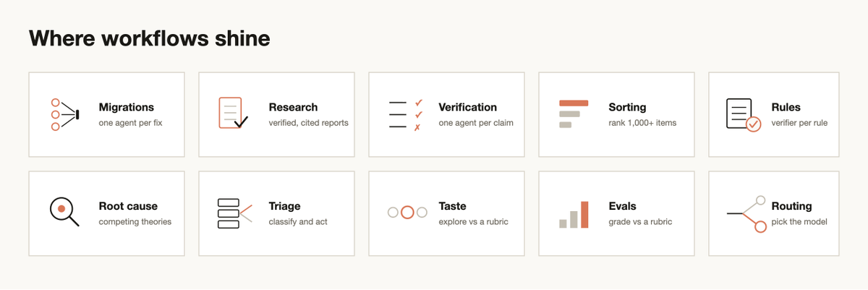Open the Research card title
Viewport: 868px width, 290px height.
293,107
